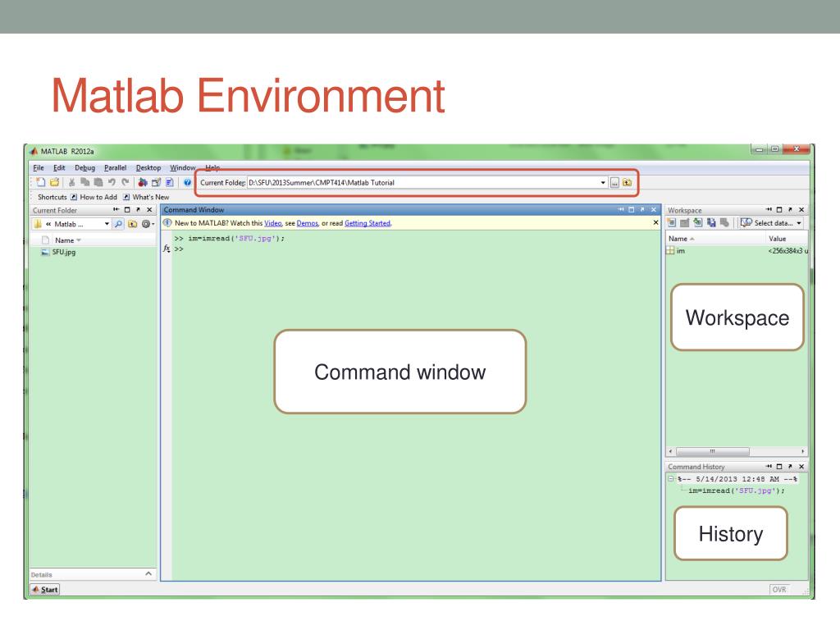This screenshot has width=840, height=630.
Task: Open the File menu
Action: point(39,167)
